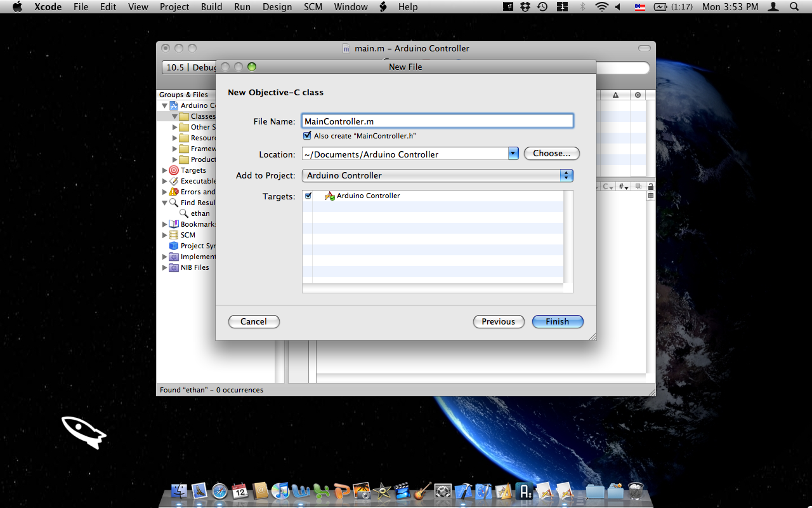Open the Edit menu
Viewport: 812px width, 508px height.
tap(108, 7)
